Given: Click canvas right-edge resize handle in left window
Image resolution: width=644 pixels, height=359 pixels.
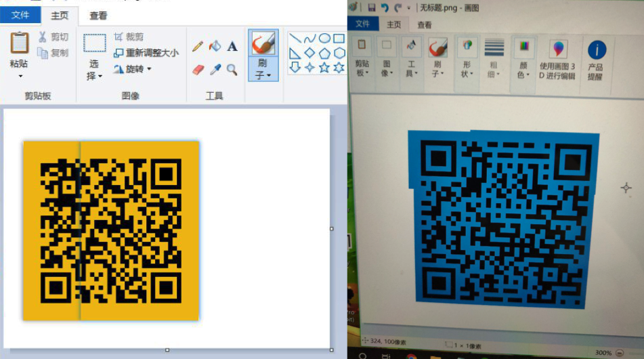Looking at the screenshot, I should (332, 229).
